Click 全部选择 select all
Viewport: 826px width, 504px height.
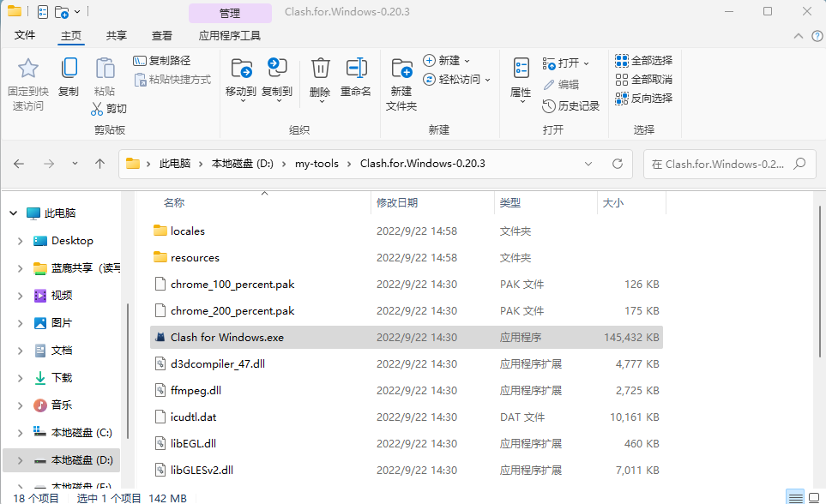pos(644,61)
